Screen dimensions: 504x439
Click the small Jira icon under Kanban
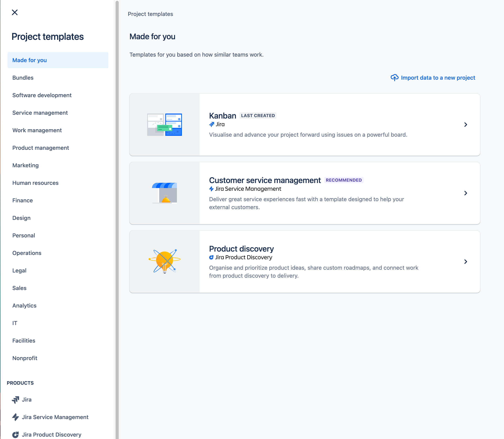[x=212, y=124]
